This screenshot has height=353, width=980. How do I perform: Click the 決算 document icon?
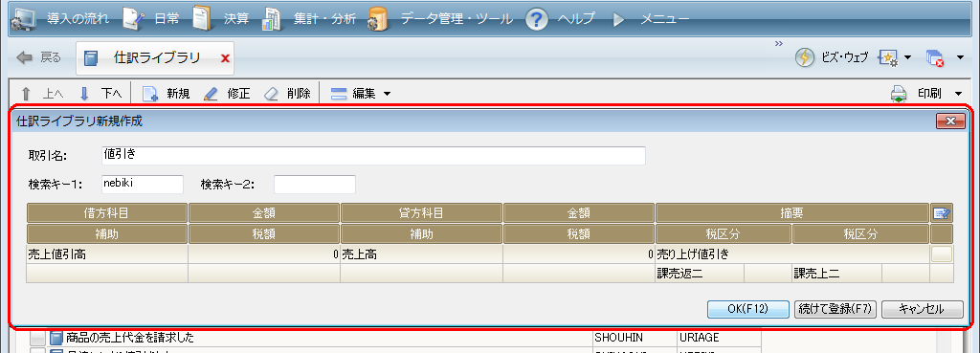202,19
